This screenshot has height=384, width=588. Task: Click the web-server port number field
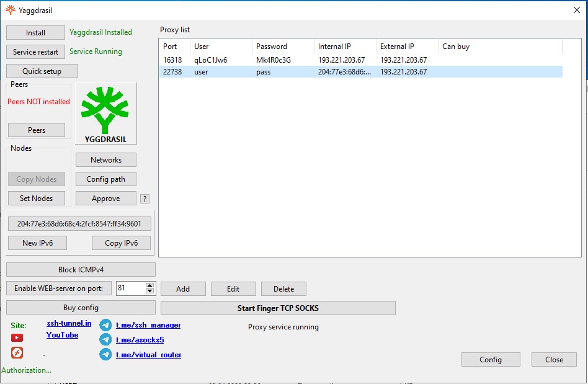130,288
